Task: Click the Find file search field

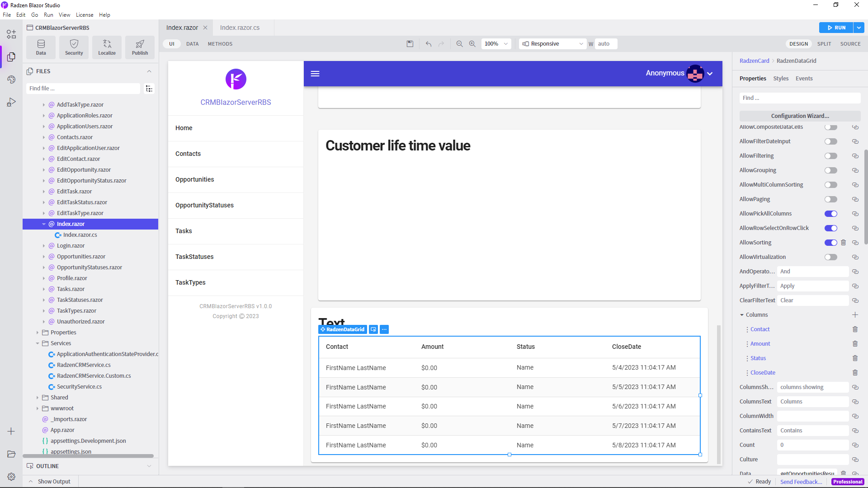Action: [83, 89]
